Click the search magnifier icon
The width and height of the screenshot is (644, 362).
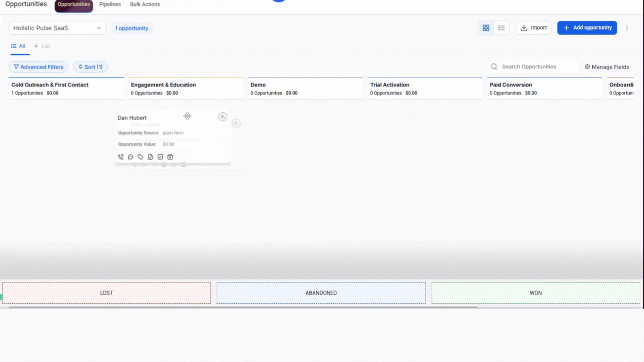point(494,67)
